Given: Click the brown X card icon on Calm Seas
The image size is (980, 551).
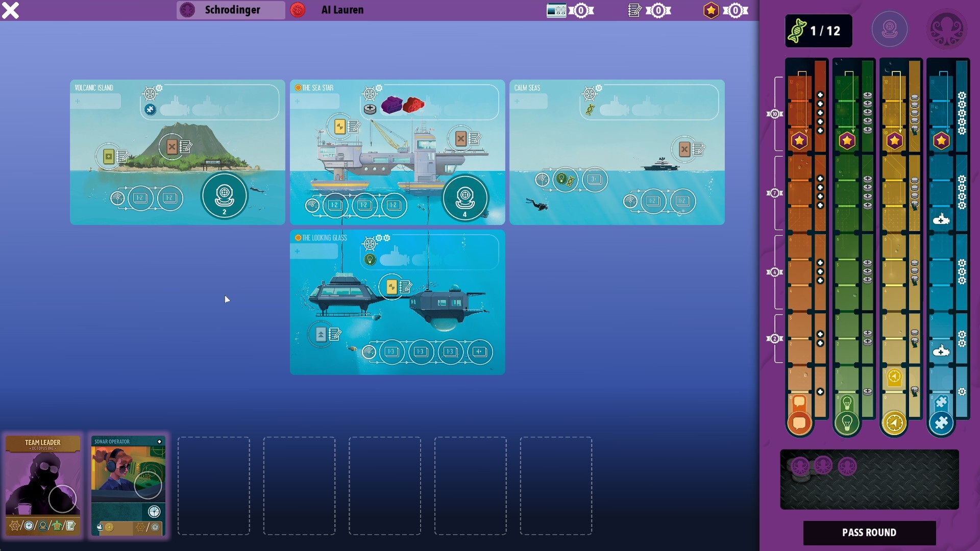Looking at the screenshot, I should point(684,149).
